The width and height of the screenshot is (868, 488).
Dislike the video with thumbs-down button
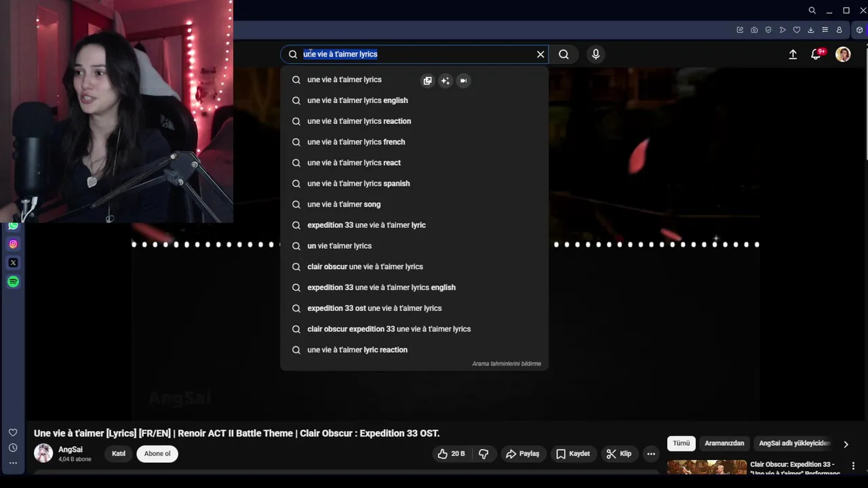[x=484, y=453]
